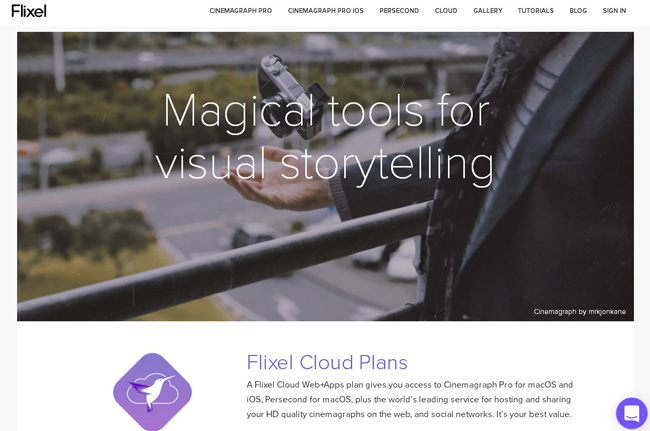Click the Cloud Web+Apps plan description paragraph
Viewport: 650px width, 431px height.
pos(410,400)
